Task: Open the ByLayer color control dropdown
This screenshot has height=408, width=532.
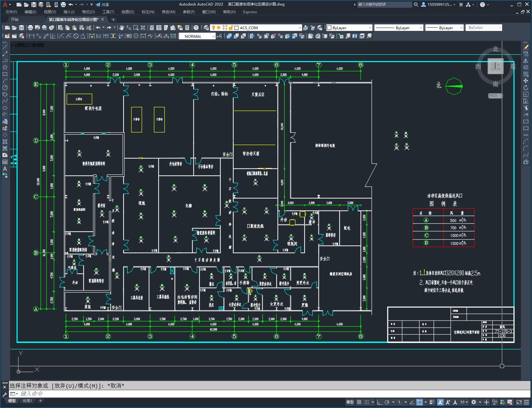Action: [x=370, y=28]
